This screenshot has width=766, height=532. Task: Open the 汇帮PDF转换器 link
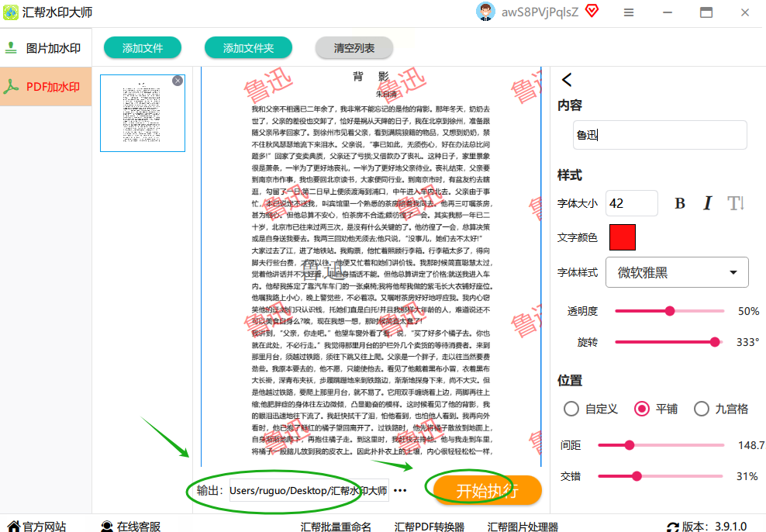coord(429,527)
